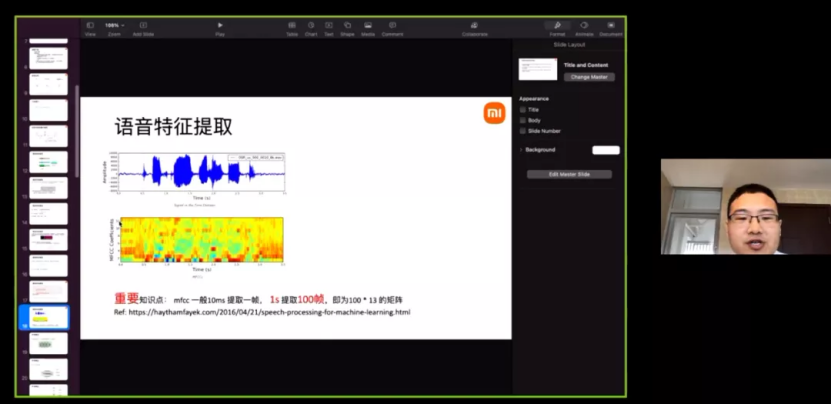831x404 pixels.
Task: Click the Media toolbar icon
Action: tap(368, 25)
